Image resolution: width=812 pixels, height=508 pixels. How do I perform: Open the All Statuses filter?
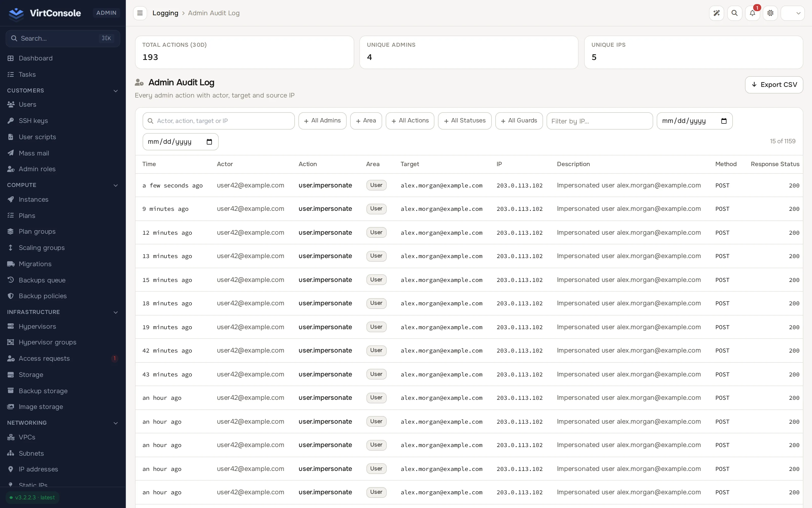pos(464,121)
